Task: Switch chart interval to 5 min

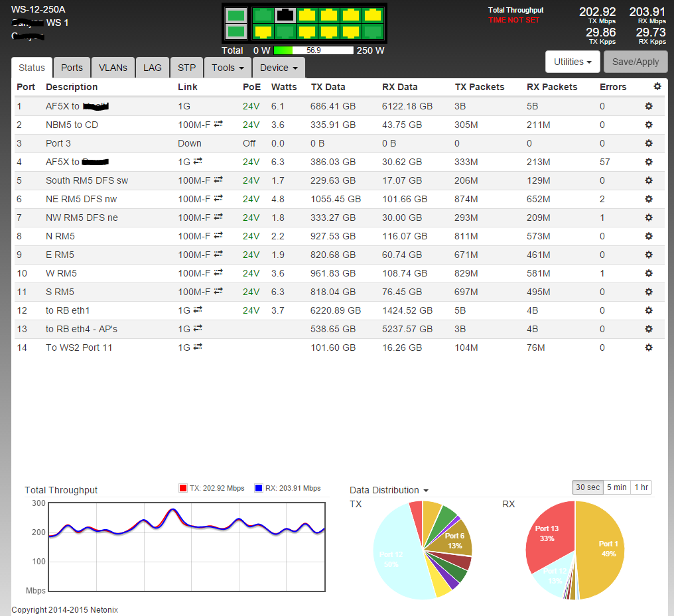Action: pos(616,487)
